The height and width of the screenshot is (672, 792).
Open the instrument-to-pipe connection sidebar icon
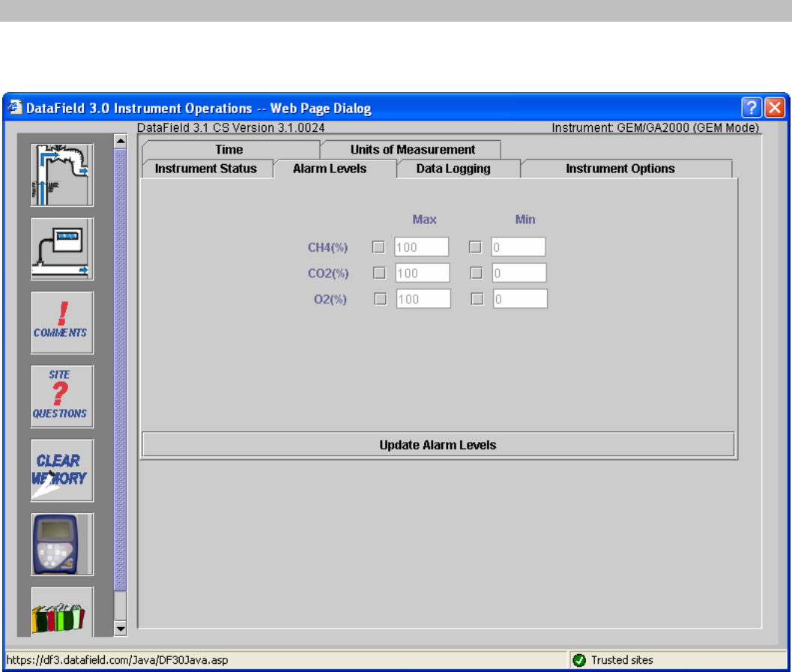point(62,249)
